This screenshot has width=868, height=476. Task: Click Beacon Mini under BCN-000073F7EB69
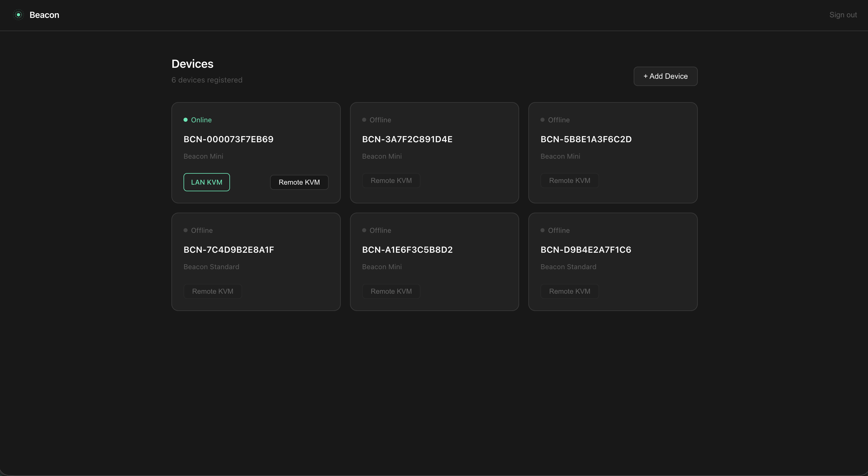[203, 156]
